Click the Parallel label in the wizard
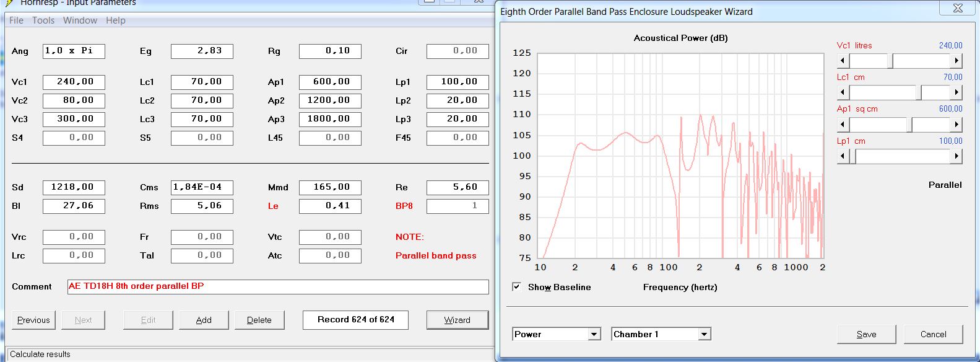 click(945, 185)
